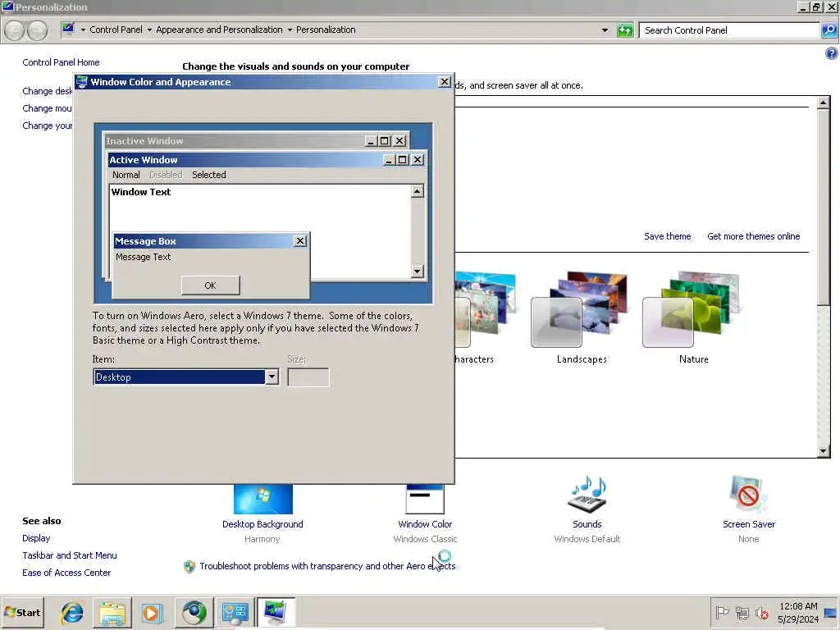Open Ease of Access Center link
The image size is (840, 630).
tap(66, 572)
